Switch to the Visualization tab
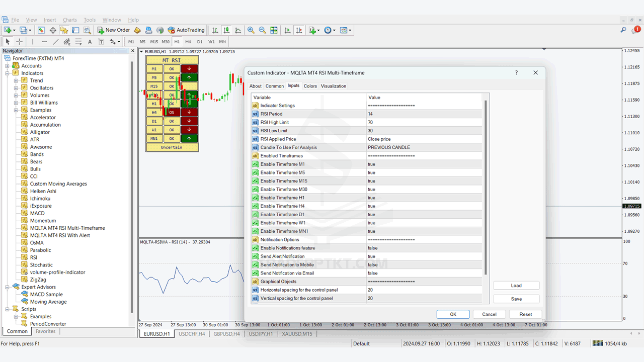This screenshot has width=644, height=362. (334, 86)
